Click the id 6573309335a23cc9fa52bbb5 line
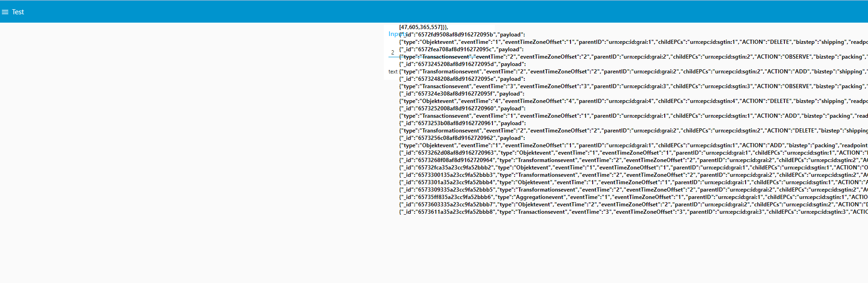Screen dimensions: 868x283 tap(633, 190)
